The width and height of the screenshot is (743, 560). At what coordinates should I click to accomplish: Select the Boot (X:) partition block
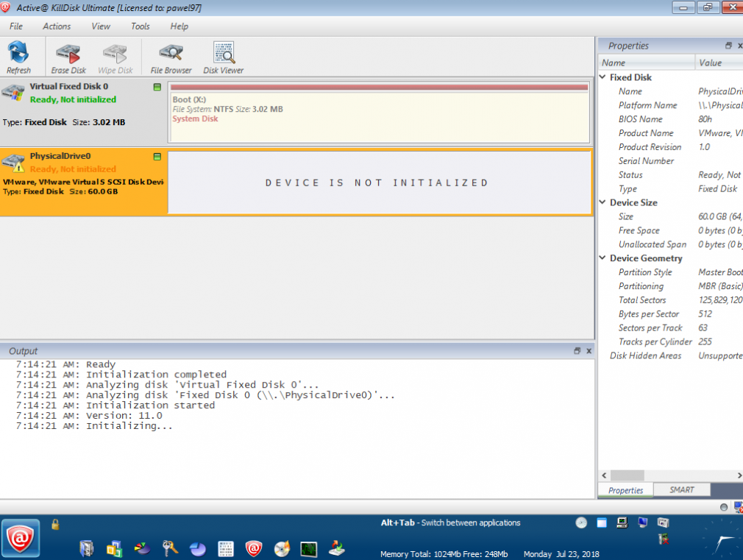[x=380, y=113]
